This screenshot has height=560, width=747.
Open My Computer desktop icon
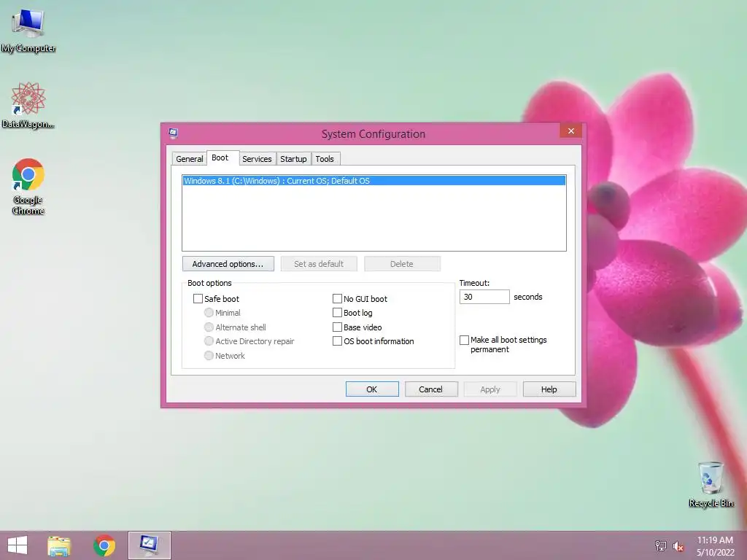(28, 31)
